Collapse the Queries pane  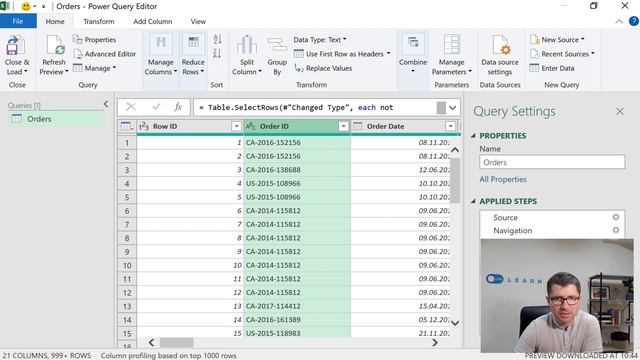(106, 104)
